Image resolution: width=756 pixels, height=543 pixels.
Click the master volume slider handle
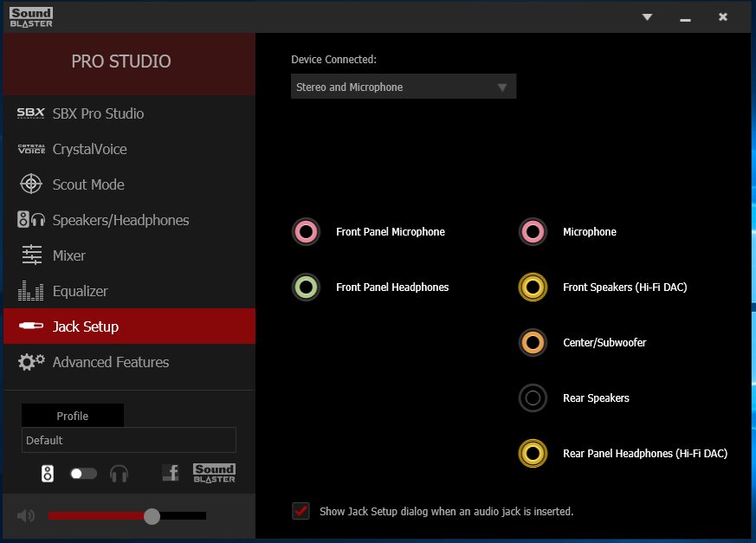point(152,516)
